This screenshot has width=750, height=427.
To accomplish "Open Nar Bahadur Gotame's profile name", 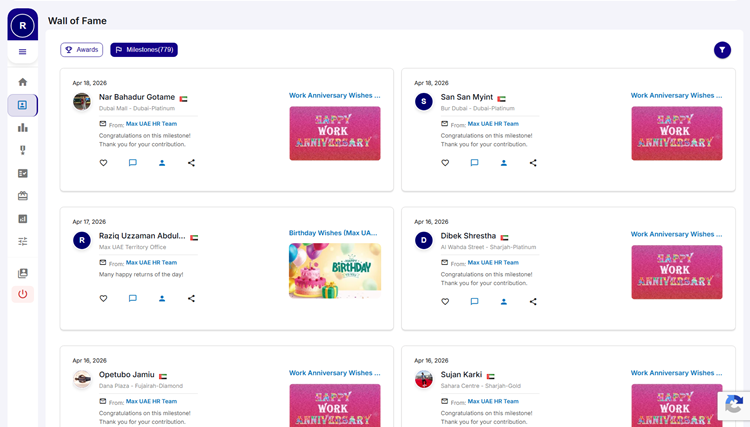I will coord(136,97).
